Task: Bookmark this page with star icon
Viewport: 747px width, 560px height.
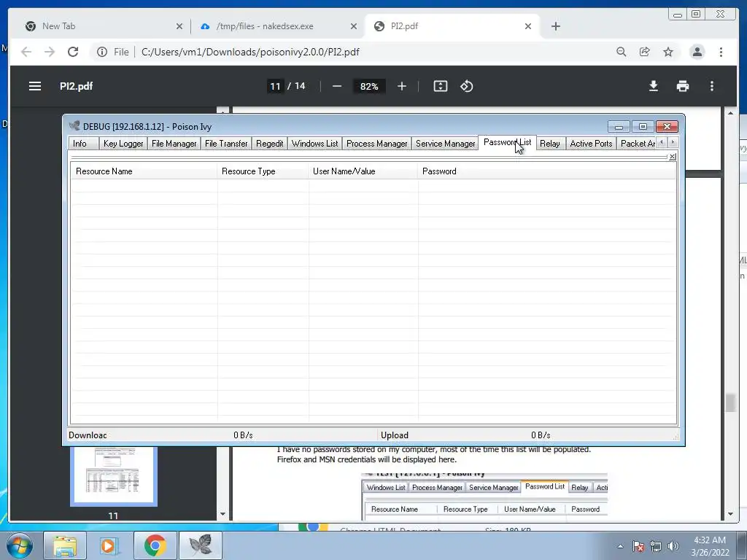Action: (x=668, y=52)
